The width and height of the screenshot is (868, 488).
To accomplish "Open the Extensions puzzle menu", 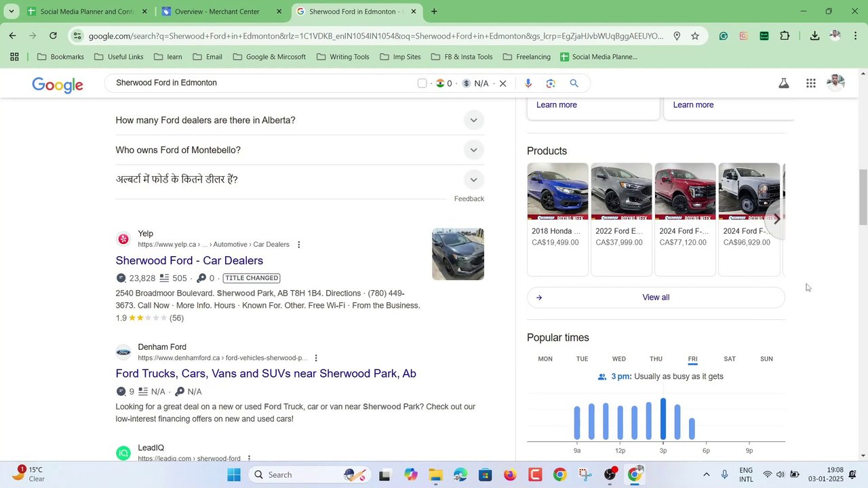I will (x=785, y=36).
